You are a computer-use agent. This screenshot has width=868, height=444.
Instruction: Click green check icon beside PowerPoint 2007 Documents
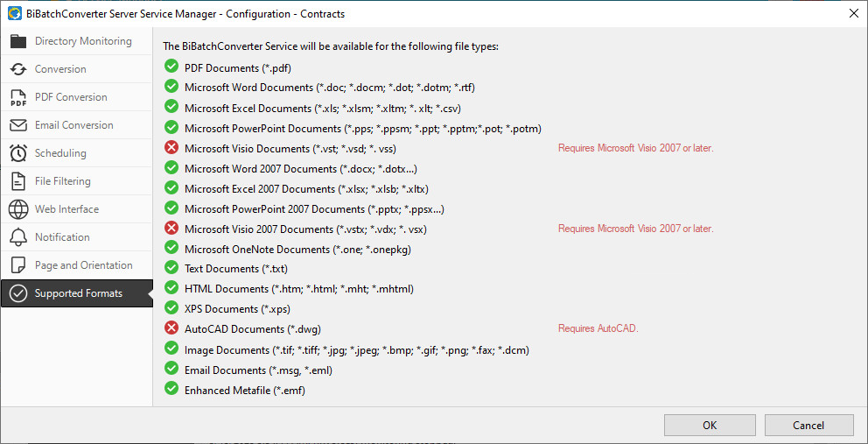[171, 208]
